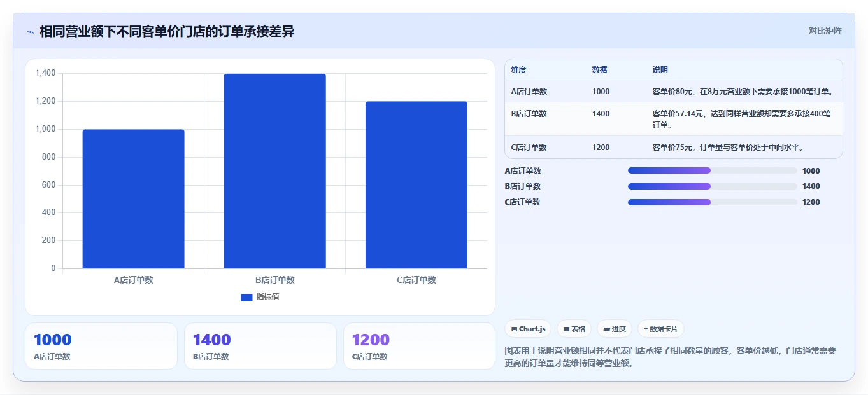Click the 800 y-axis tick label

49,157
